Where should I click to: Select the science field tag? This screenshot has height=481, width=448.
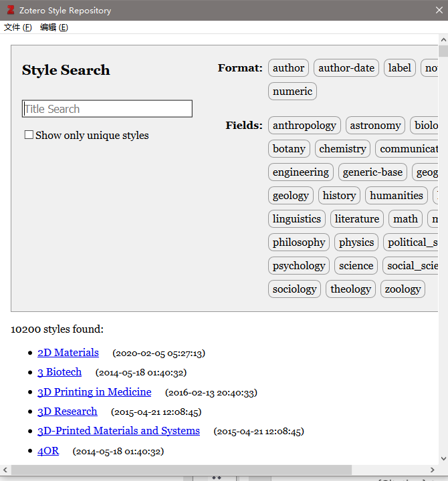[x=356, y=265]
